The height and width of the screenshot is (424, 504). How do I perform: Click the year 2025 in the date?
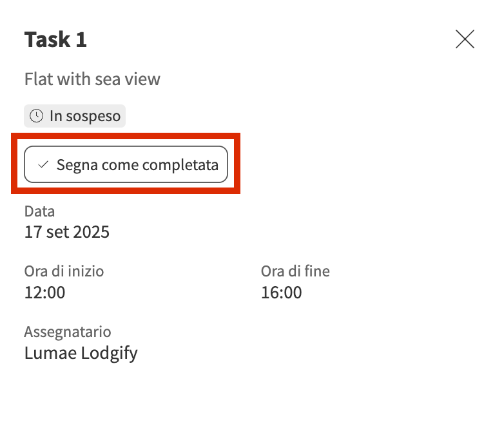pyautogui.click(x=91, y=232)
